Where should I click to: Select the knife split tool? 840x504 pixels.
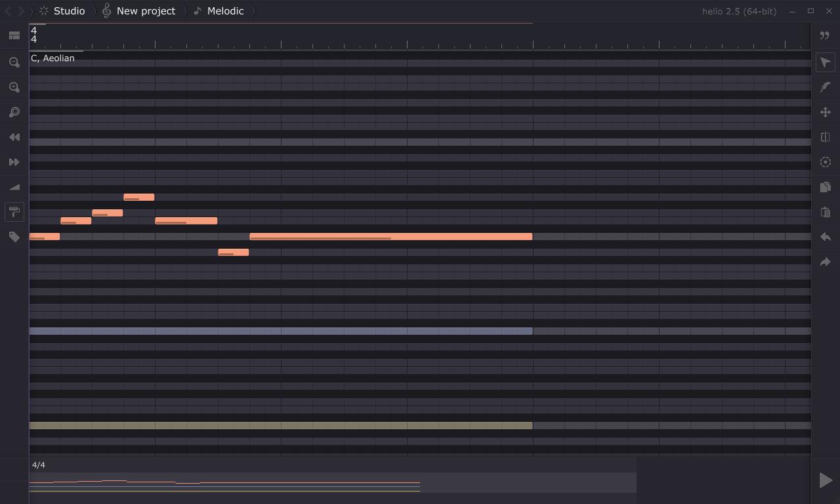point(826,137)
